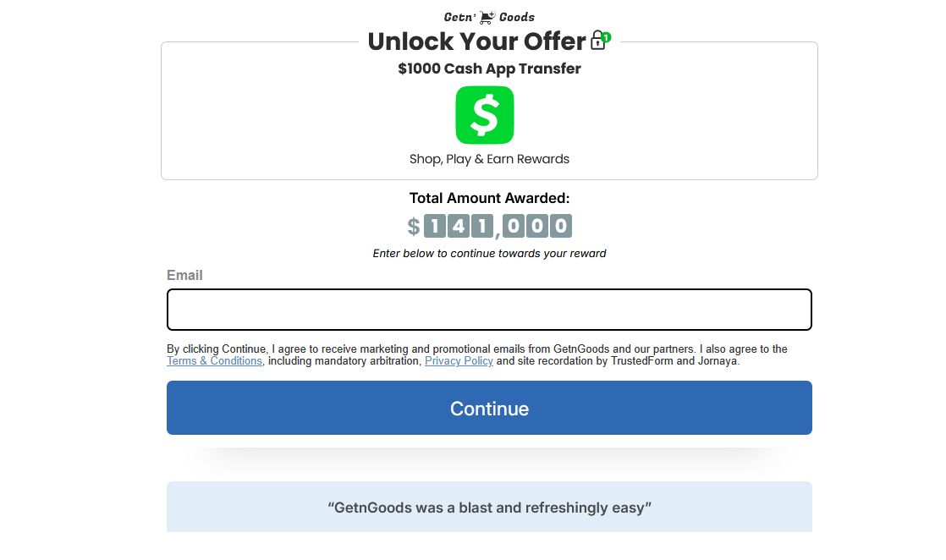Click the first digit tile of awarded amount
946x560 pixels.
(435, 226)
